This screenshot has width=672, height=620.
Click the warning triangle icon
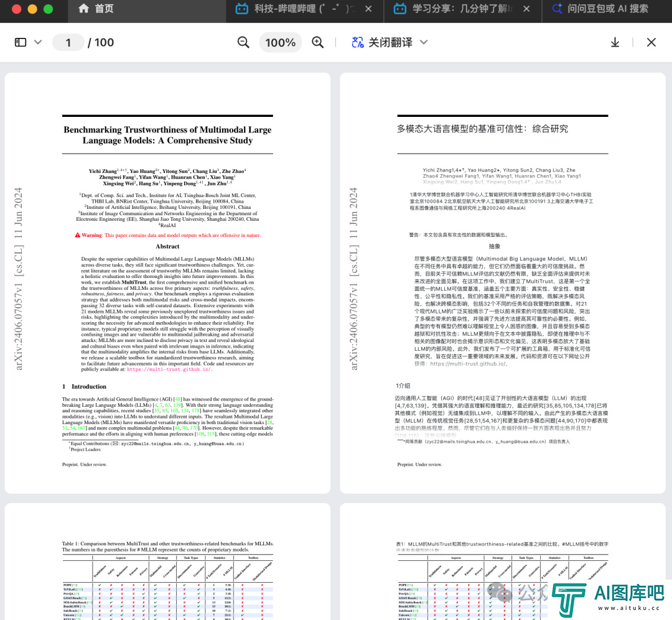click(78, 235)
